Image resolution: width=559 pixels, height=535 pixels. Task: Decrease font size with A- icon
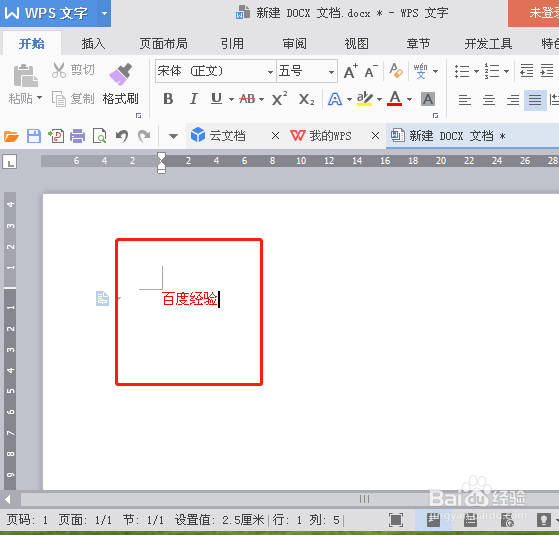(x=371, y=71)
